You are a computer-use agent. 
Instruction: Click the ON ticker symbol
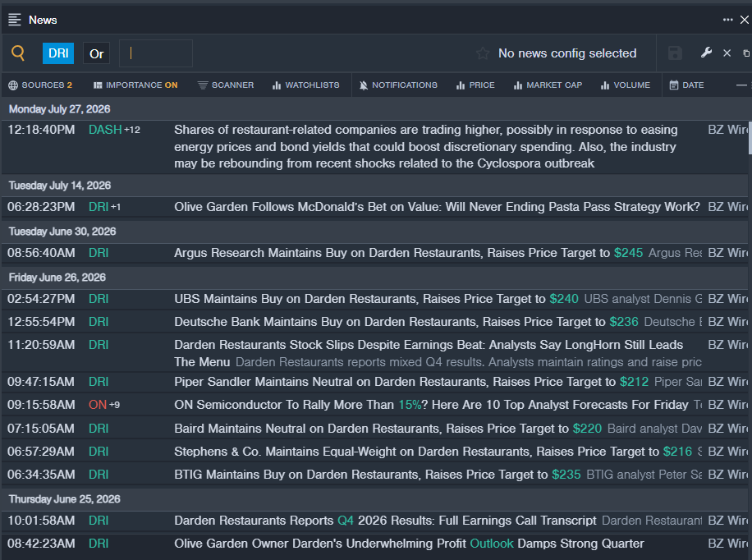click(98, 405)
